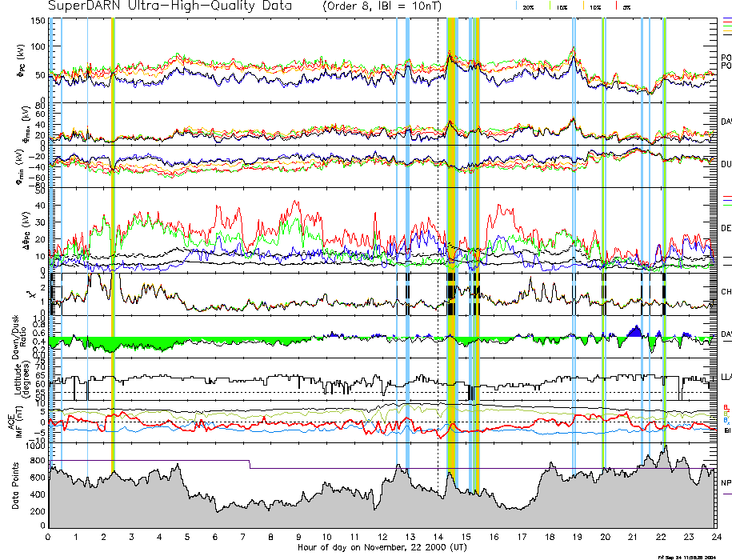Click the green 15% legend swatch
Screen dimensions: 732x560
click(550, 6)
